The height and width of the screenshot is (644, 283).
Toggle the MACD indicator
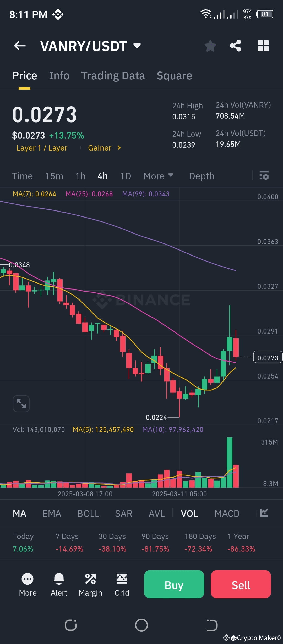(227, 513)
